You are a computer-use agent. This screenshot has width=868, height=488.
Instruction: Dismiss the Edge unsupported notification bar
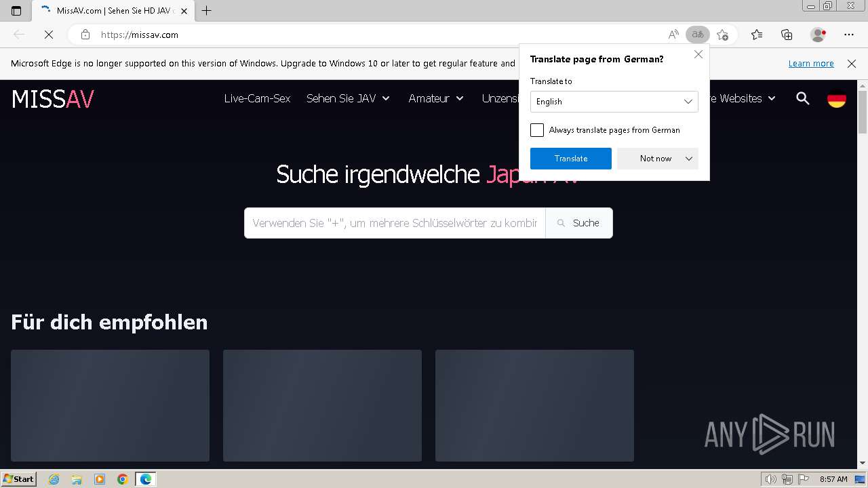click(852, 64)
